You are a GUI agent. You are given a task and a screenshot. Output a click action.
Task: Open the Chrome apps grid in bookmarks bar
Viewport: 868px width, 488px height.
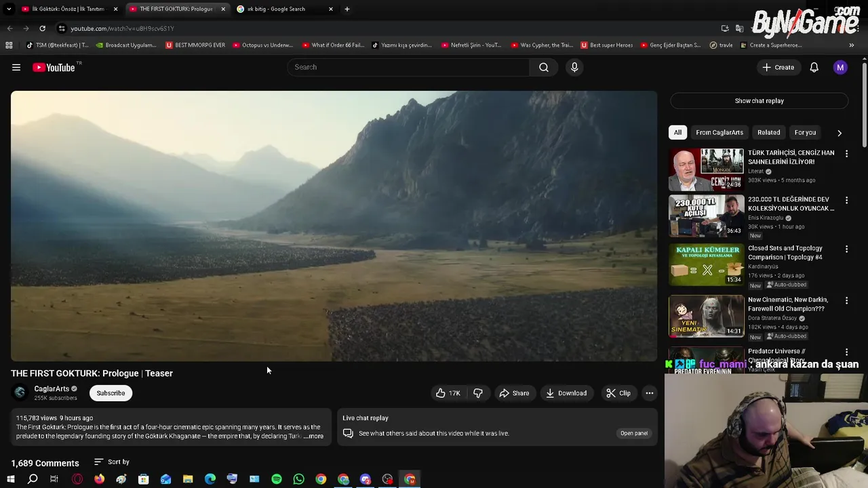9,45
